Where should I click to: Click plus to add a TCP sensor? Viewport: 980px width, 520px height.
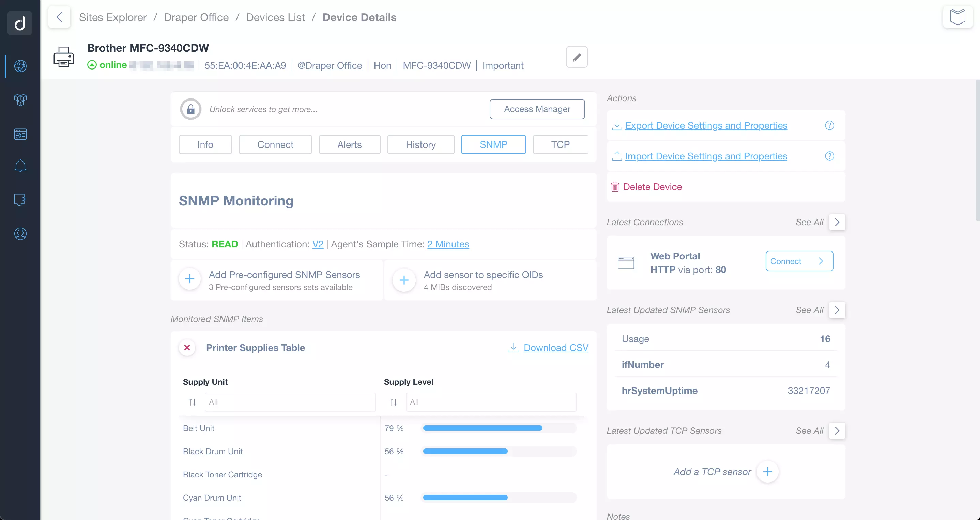[x=768, y=472]
